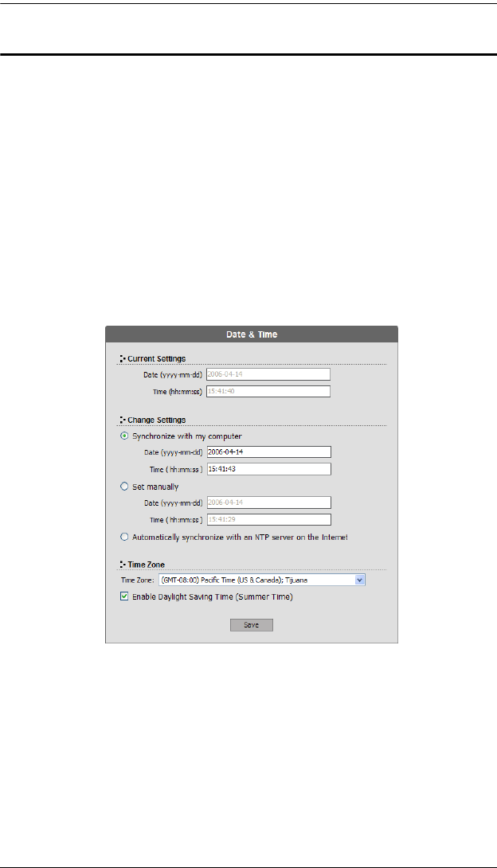Click the synchronize date field showing 2006-04-14
Screen dimensions: 497x868
tap(268, 452)
